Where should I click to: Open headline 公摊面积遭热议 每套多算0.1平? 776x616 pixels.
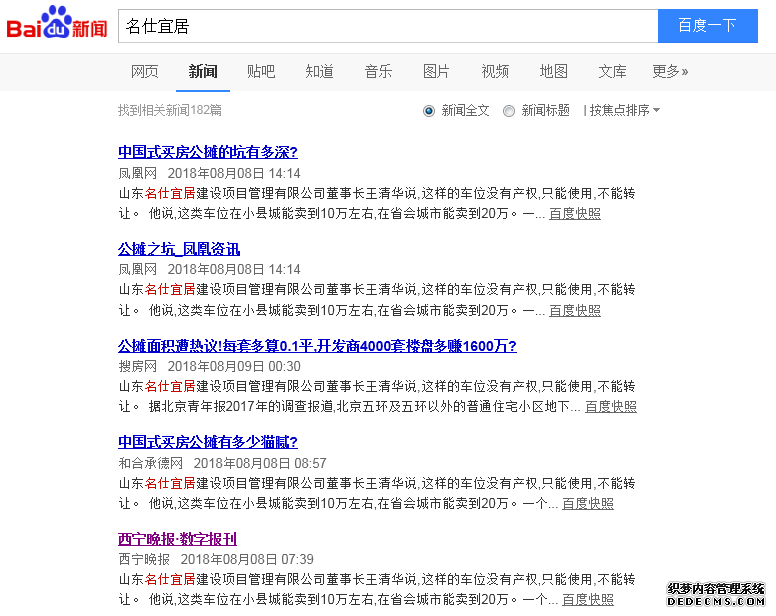point(317,346)
